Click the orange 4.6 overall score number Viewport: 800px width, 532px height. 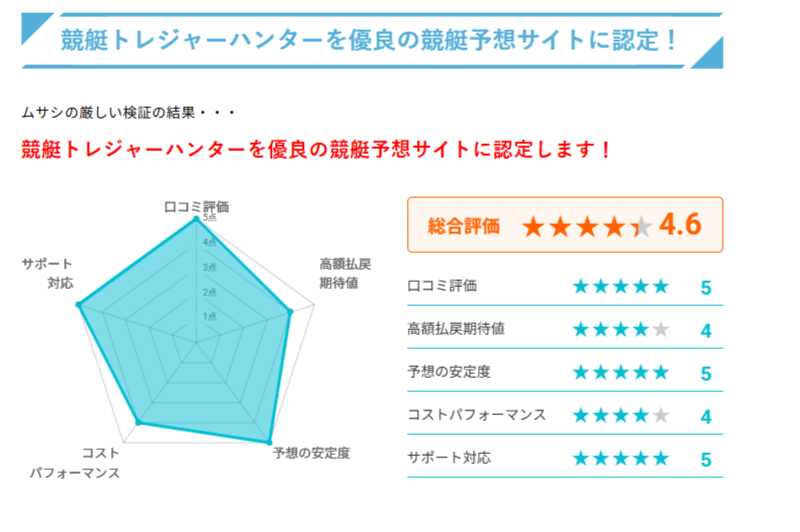point(680,224)
